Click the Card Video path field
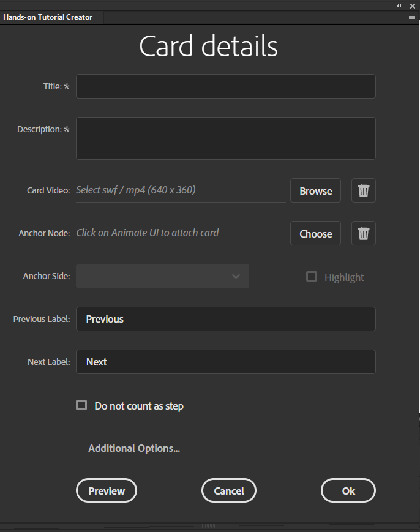 pyautogui.click(x=181, y=190)
